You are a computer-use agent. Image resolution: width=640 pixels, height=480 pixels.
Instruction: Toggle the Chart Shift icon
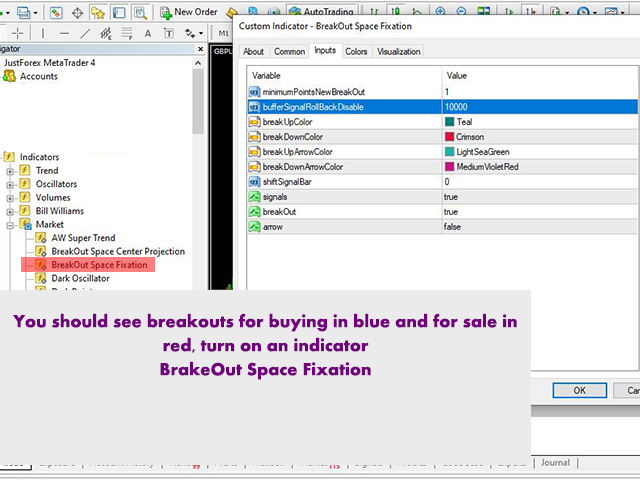pyautogui.click(x=530, y=11)
